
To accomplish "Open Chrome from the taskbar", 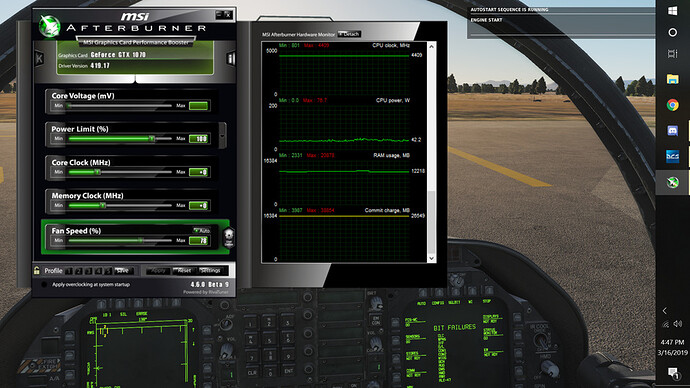I will click(x=672, y=105).
